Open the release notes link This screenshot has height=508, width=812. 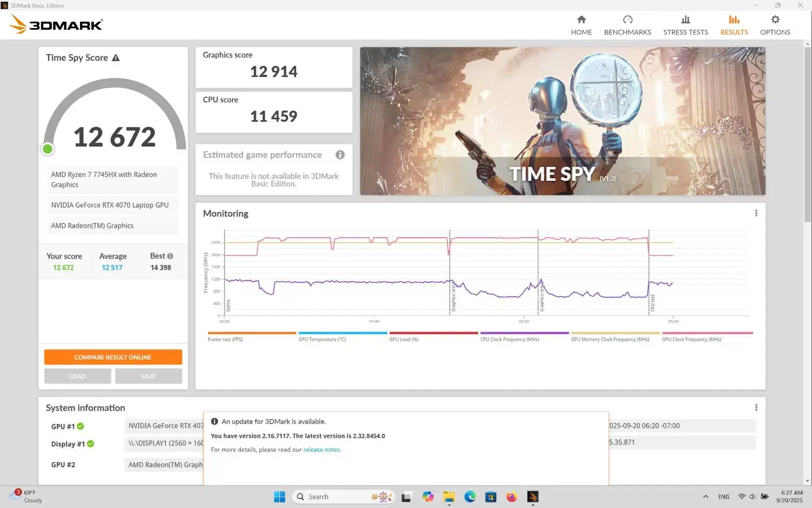(x=322, y=450)
